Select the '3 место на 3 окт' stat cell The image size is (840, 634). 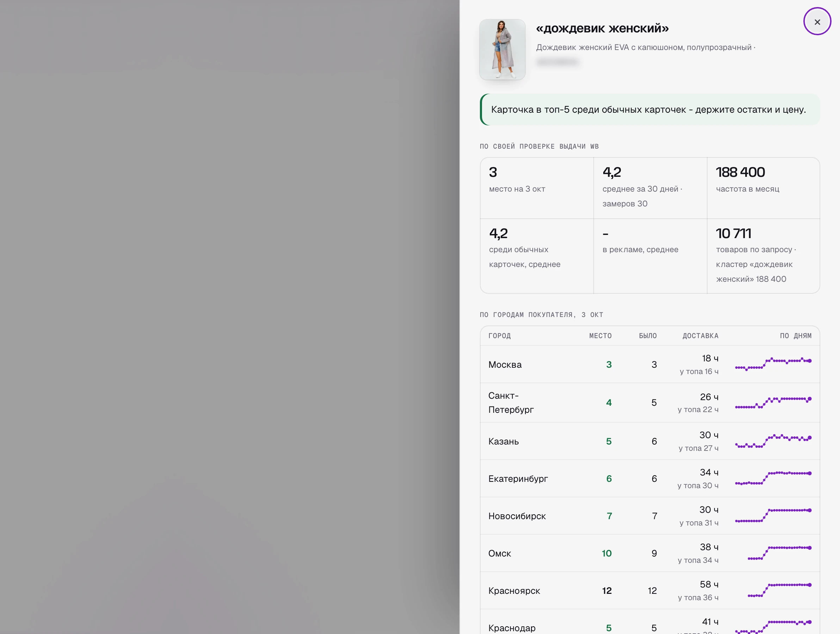coord(537,188)
